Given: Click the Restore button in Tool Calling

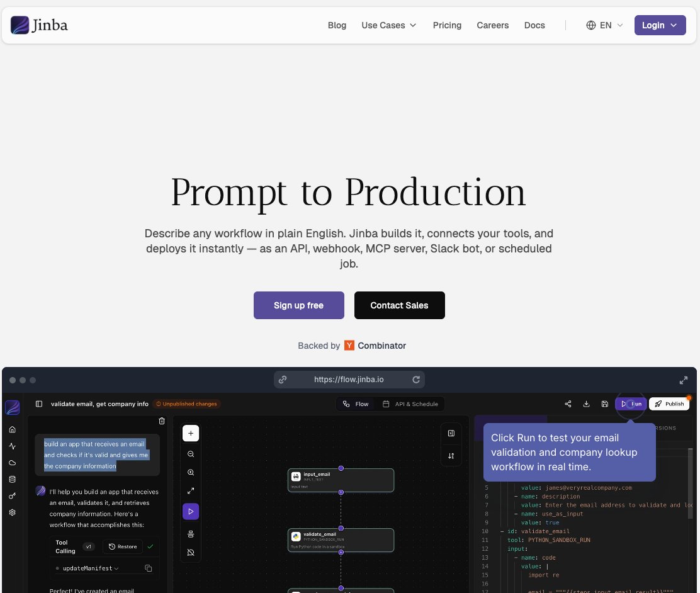Looking at the screenshot, I should (123, 546).
